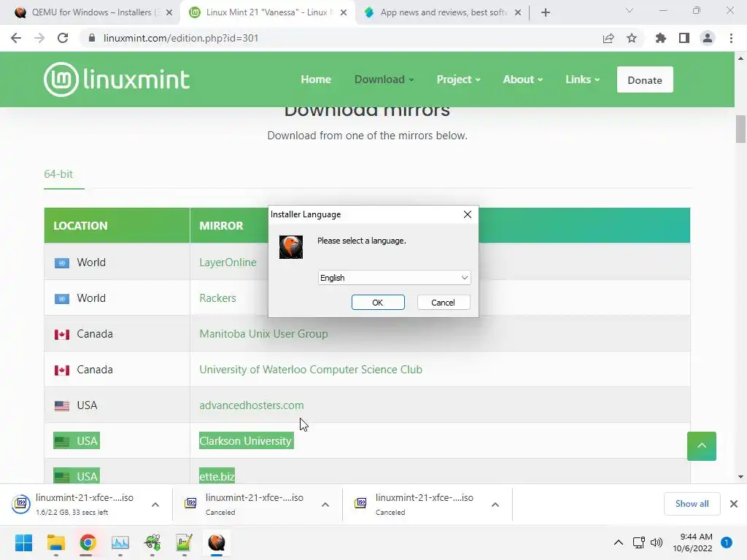Screen dimensions: 747x560
Task: Go to the Home nav item
Action: pyautogui.click(x=316, y=79)
